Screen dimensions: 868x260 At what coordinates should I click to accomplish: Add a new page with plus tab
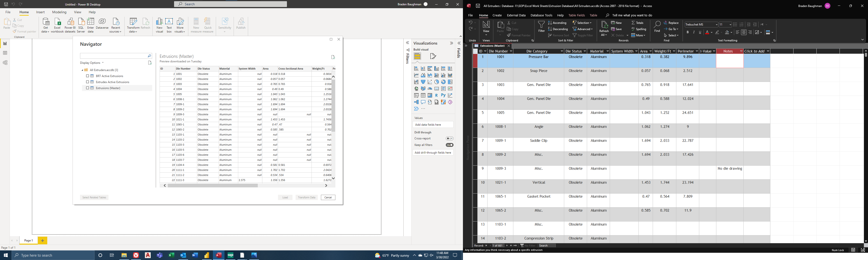pos(42,240)
